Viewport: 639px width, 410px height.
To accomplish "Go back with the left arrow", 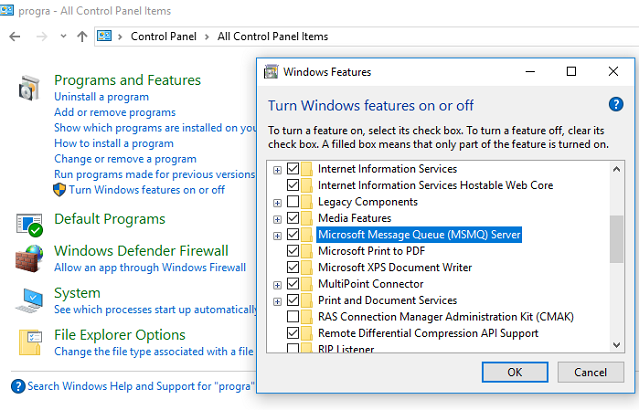I will pyautogui.click(x=15, y=37).
